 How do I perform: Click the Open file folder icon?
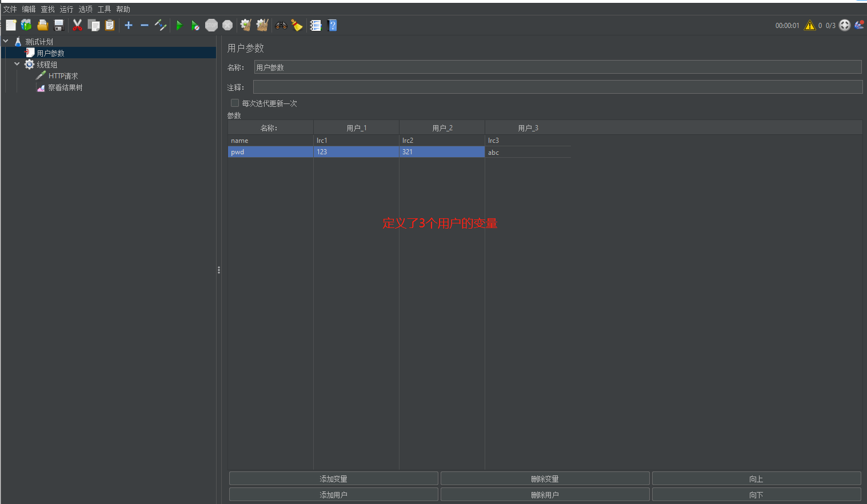[x=43, y=25]
